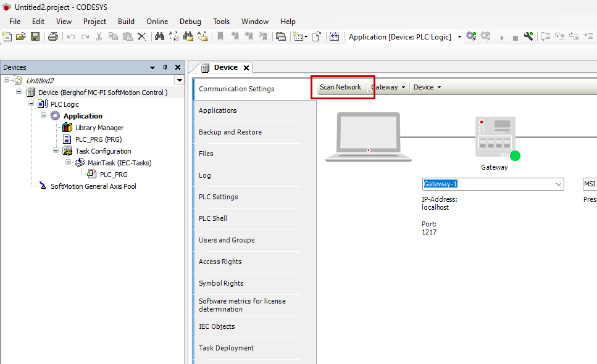Screen dimensions: 597x364
Task: Click the Stop square icon
Action: [515, 38]
